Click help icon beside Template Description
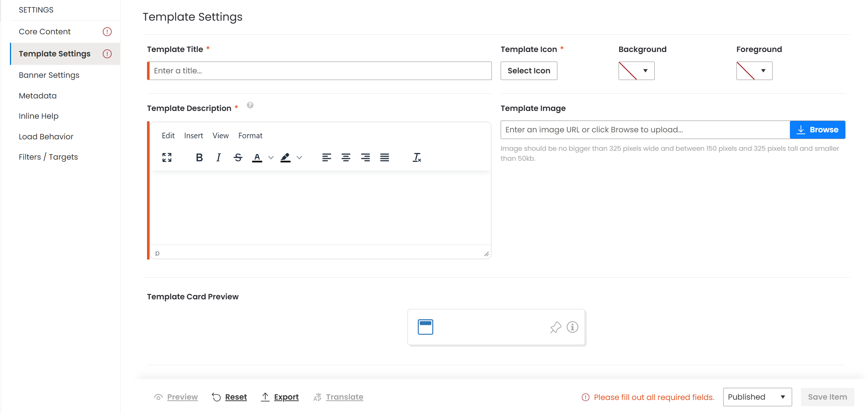 (x=250, y=105)
